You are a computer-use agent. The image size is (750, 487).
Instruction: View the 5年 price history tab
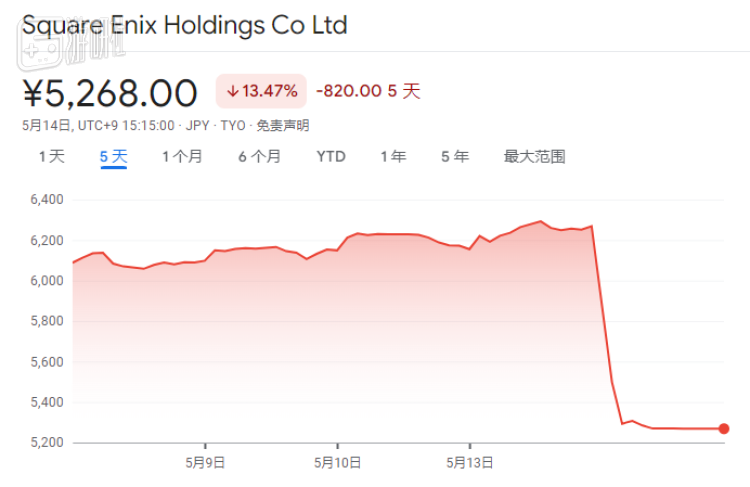(x=455, y=156)
